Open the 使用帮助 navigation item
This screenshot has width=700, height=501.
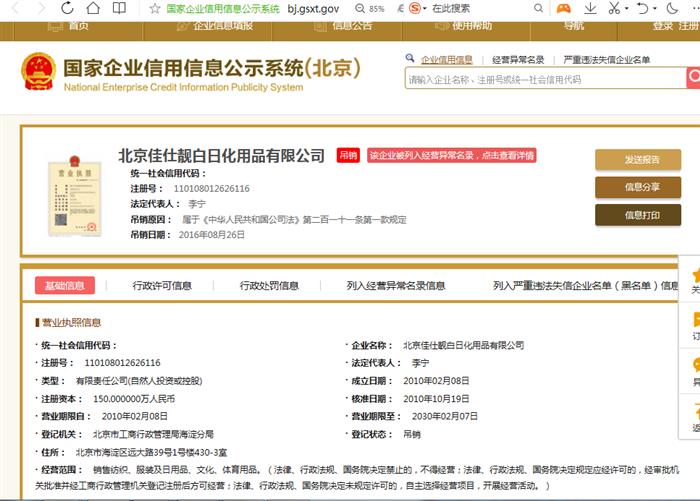pyautogui.click(x=463, y=25)
